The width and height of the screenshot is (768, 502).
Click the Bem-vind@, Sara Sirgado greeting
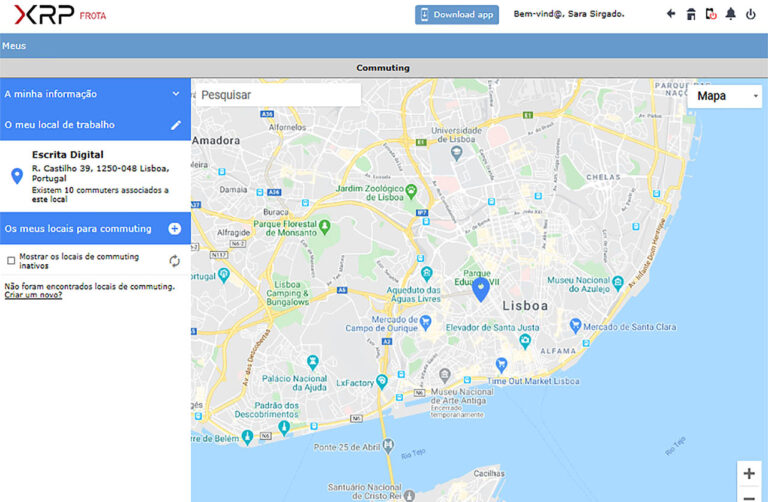569,14
